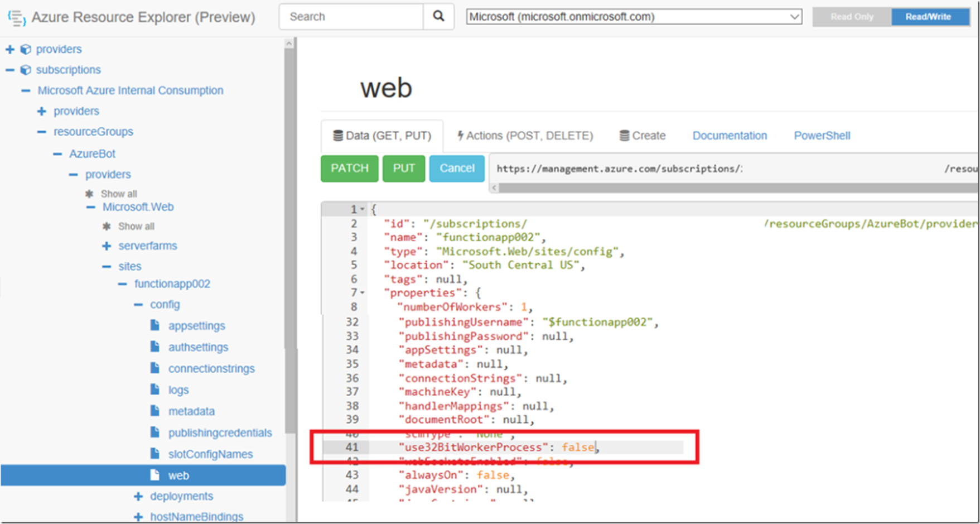Click editor line number 44
The width and height of the screenshot is (980, 524).
click(352, 489)
